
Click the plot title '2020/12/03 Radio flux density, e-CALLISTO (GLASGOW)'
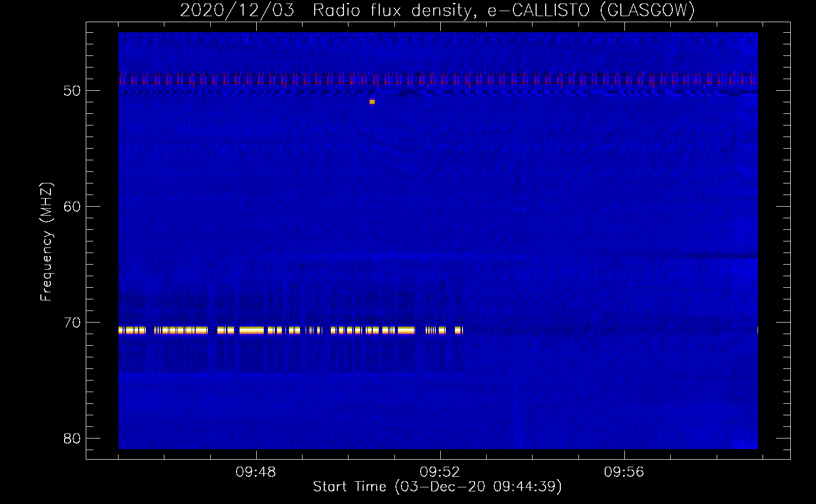tap(438, 10)
